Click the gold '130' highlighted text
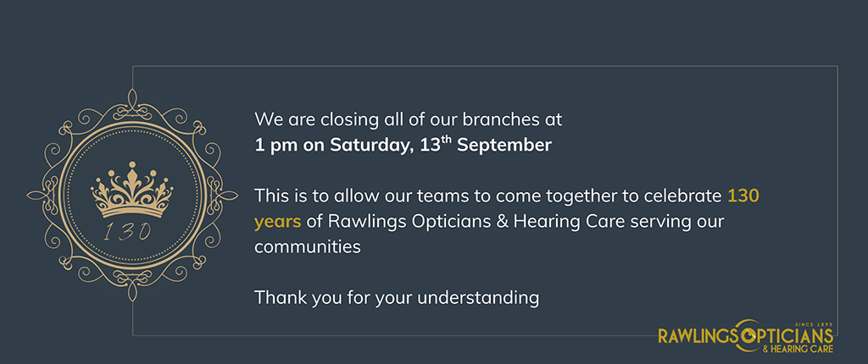Viewport: 868px width, 364px height. pyautogui.click(x=743, y=196)
